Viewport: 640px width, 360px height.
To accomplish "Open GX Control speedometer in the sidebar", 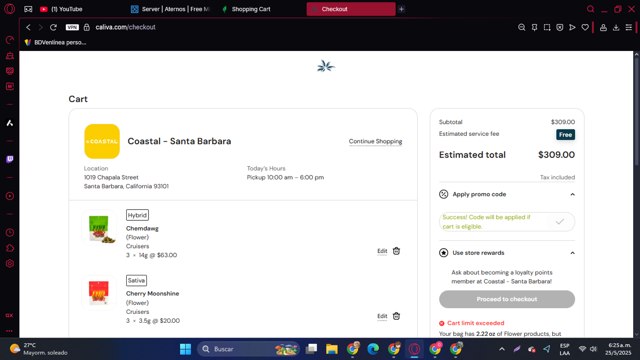I will click(x=10, y=40).
